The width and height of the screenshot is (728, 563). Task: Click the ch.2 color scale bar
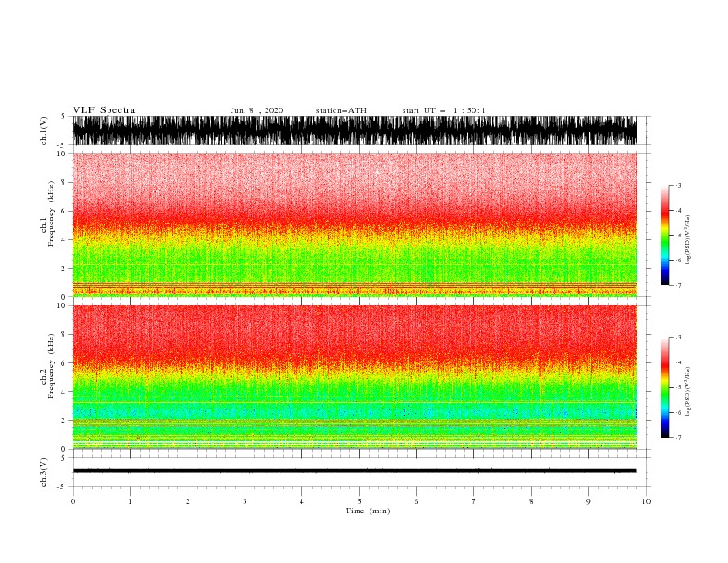665,387
